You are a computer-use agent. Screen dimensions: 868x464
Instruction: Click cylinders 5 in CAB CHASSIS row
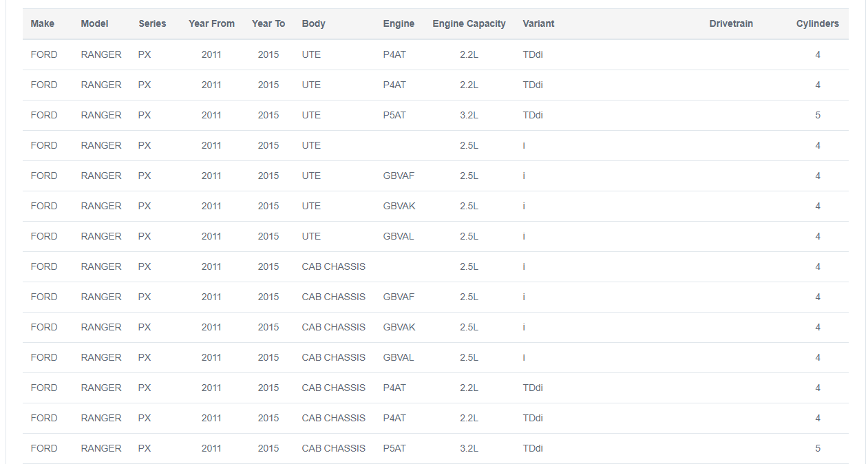coord(818,448)
